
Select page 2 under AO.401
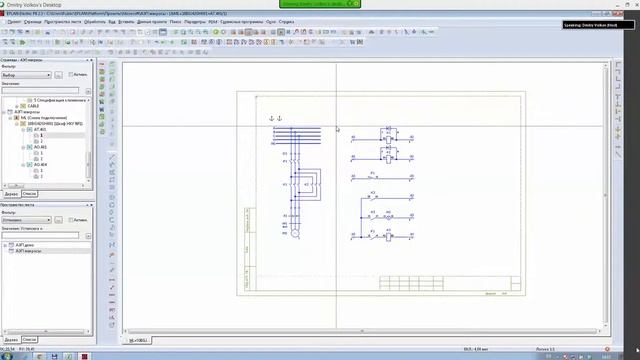[41, 159]
